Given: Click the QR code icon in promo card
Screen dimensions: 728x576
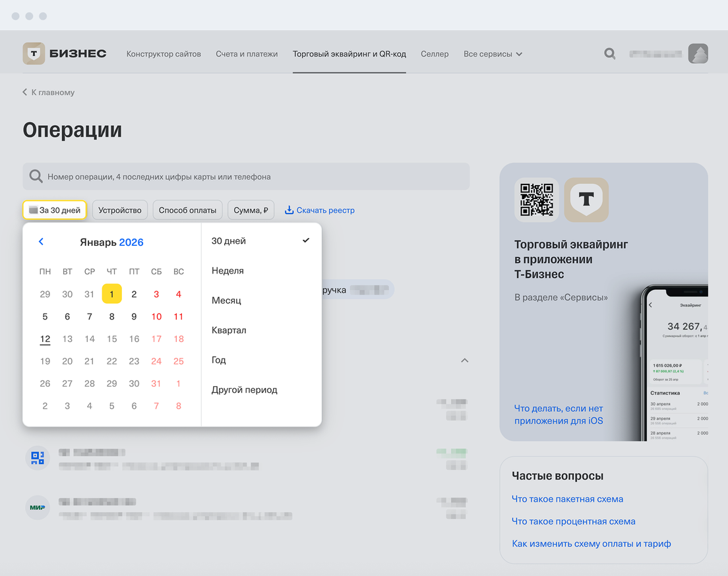Looking at the screenshot, I should 536,200.
